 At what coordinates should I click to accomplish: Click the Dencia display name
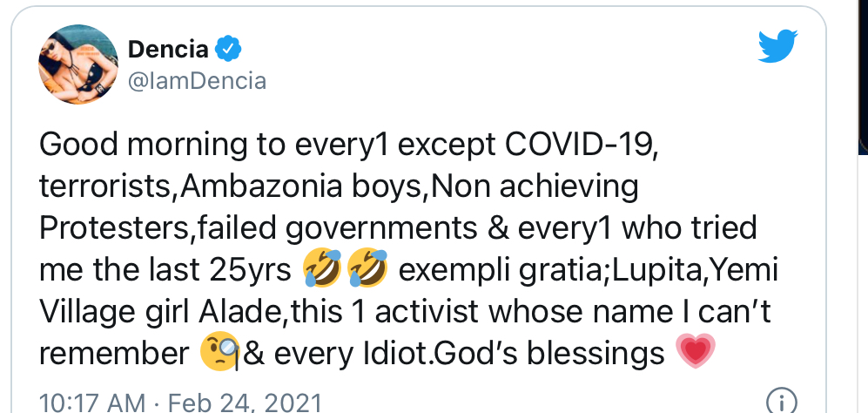tap(171, 50)
